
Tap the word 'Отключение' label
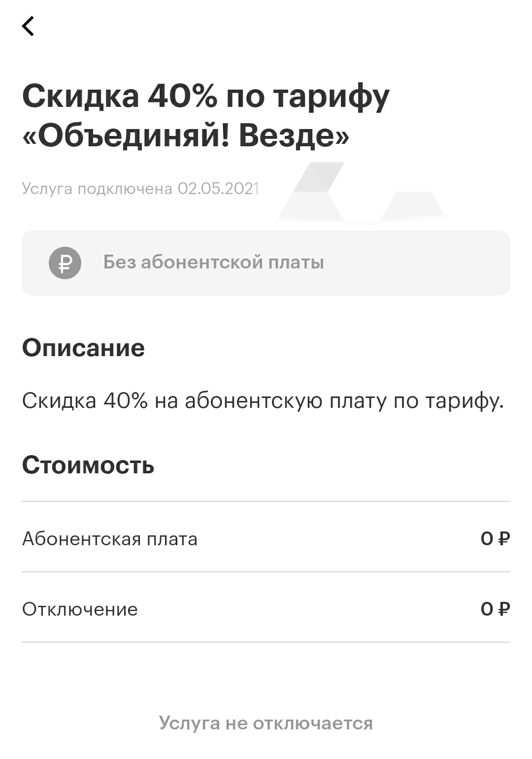tap(80, 609)
